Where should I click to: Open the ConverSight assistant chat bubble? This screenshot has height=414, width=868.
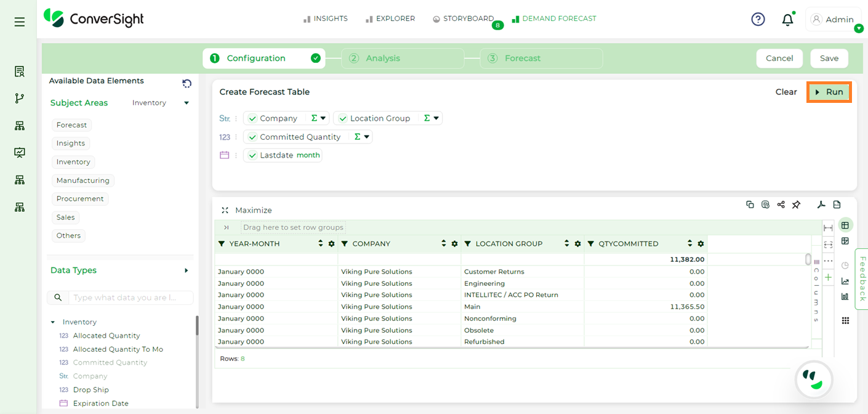tap(813, 379)
